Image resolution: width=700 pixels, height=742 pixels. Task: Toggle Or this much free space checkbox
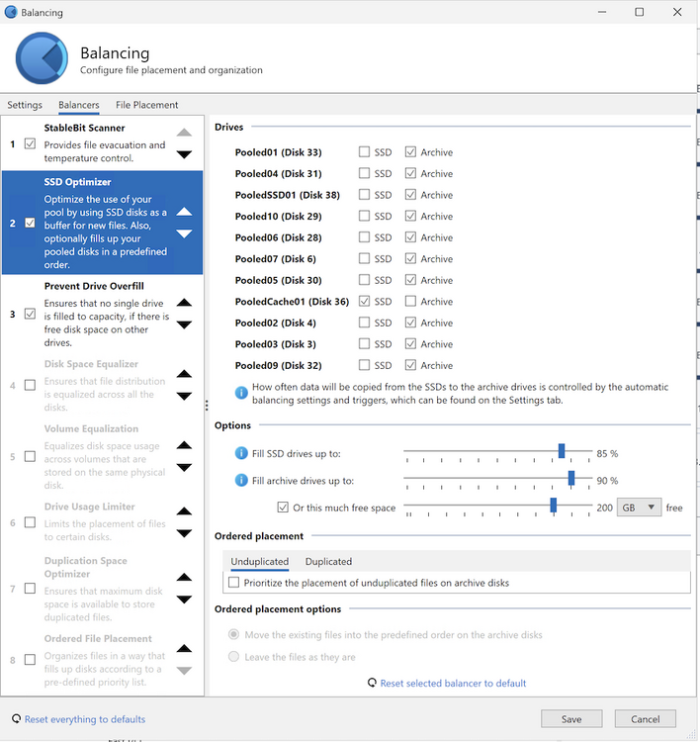[x=283, y=508]
